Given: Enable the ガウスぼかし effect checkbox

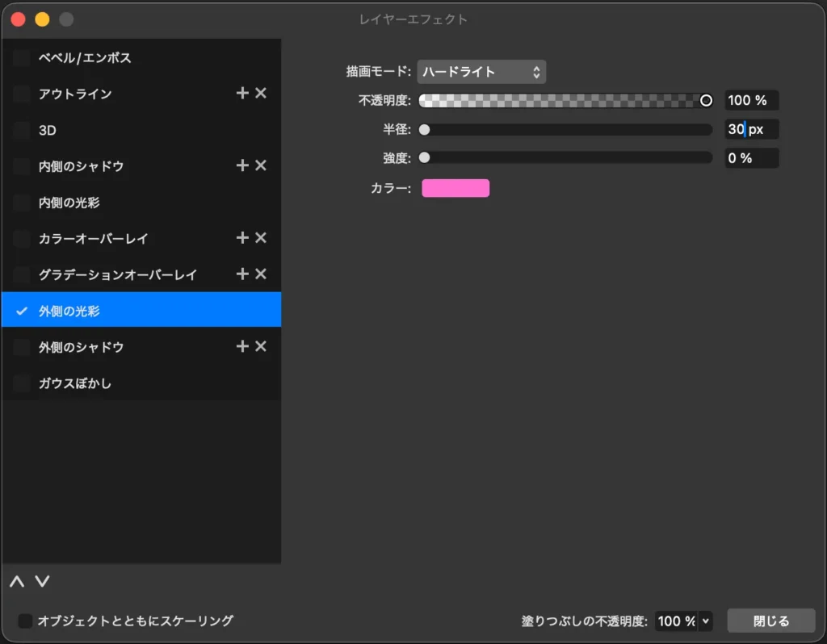Looking at the screenshot, I should [x=20, y=383].
